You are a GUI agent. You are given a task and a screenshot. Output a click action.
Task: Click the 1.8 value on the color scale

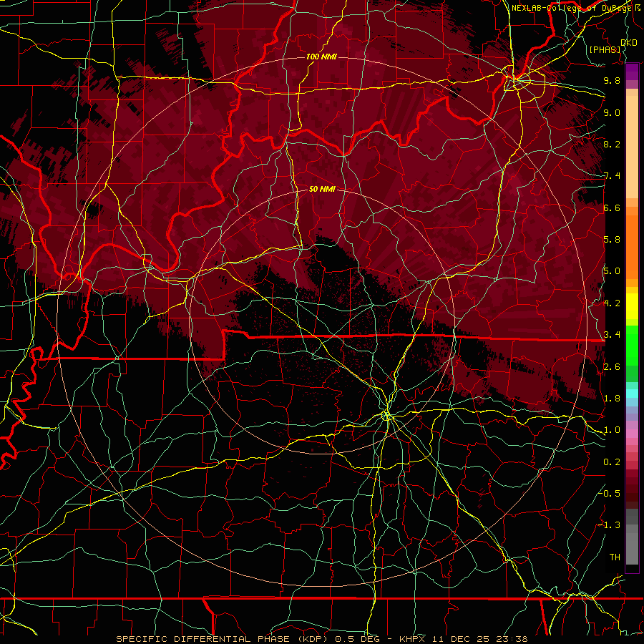tap(612, 399)
